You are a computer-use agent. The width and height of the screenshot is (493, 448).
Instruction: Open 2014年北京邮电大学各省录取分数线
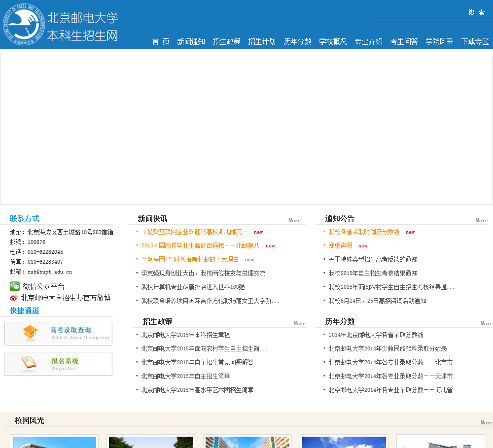point(376,335)
